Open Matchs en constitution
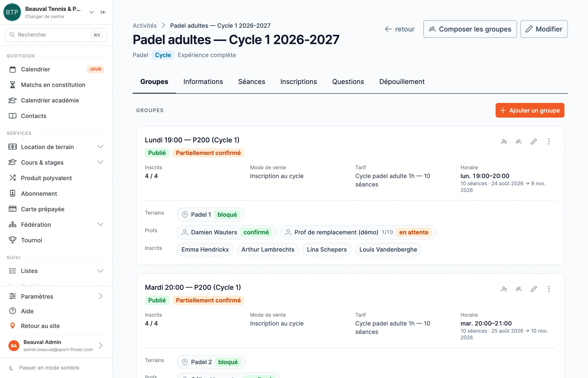This screenshot has height=378, width=588. (56, 85)
